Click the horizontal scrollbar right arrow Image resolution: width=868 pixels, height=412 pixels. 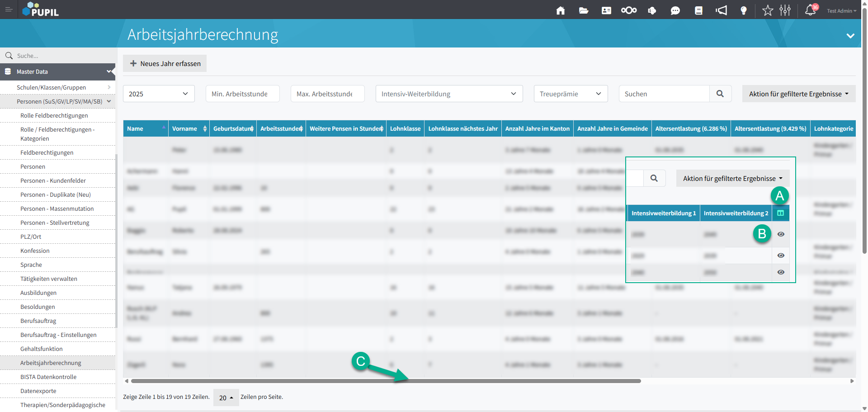point(852,381)
